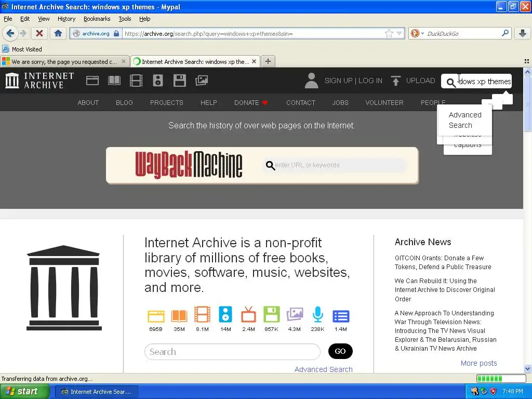Open URL history dropdown arrow
This screenshot has height=399, width=532.
(400, 33)
